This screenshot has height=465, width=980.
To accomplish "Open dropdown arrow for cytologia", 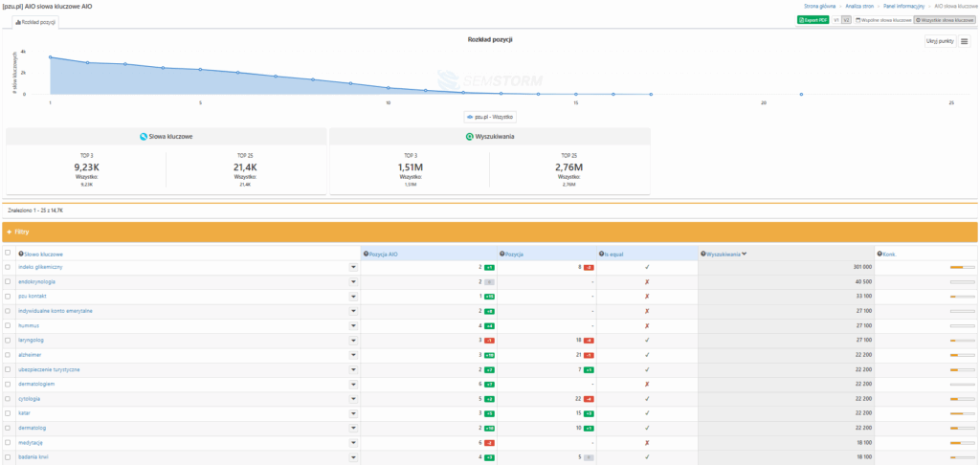I will point(353,399).
